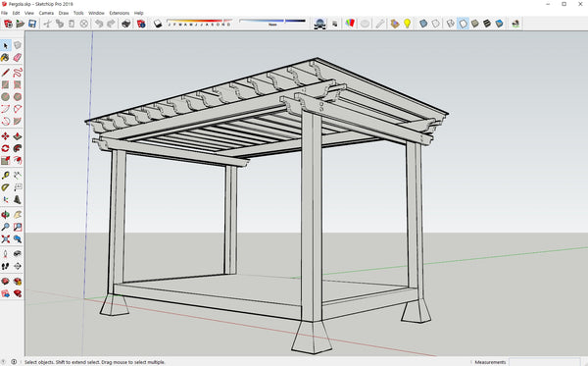Select the 3 Point Arc tool
588x366 pixels.
[x=5, y=122]
